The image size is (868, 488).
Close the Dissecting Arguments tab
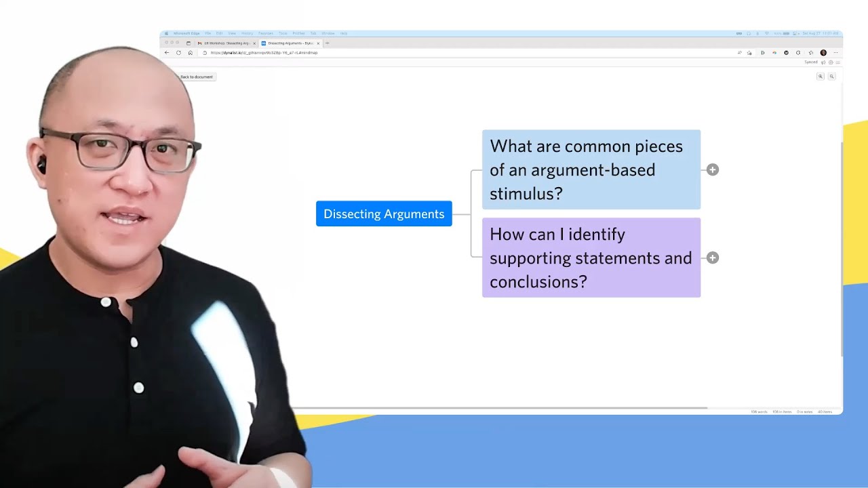[318, 43]
